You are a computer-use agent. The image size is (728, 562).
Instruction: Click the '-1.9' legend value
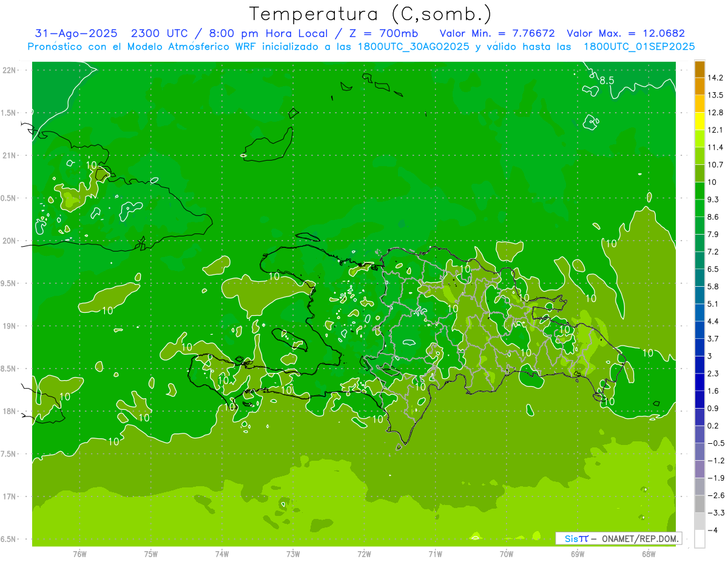tap(715, 477)
